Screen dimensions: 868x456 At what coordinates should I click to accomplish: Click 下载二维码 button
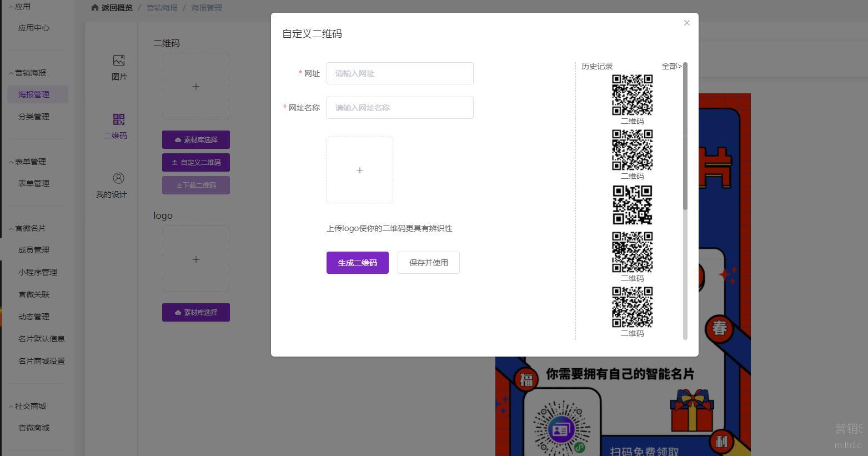tap(196, 186)
